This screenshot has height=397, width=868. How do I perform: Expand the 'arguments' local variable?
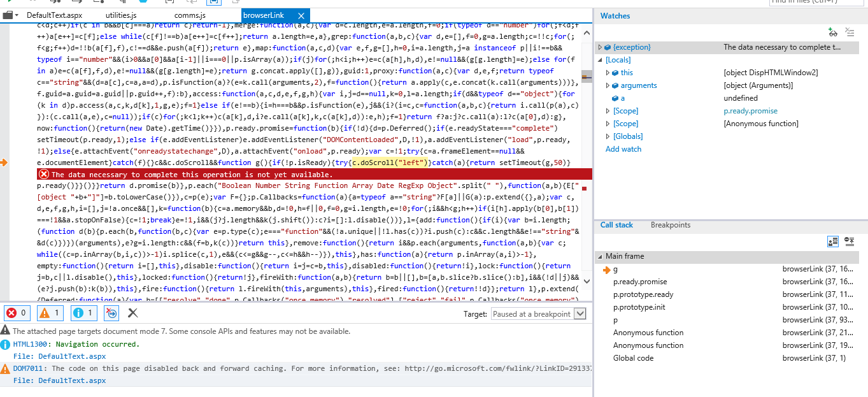(608, 85)
